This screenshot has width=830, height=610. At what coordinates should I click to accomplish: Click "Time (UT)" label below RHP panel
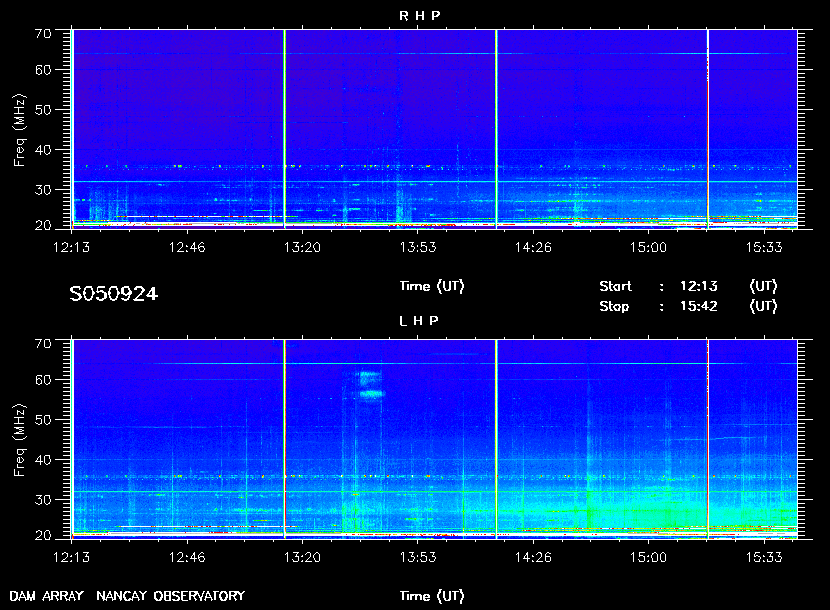[432, 286]
